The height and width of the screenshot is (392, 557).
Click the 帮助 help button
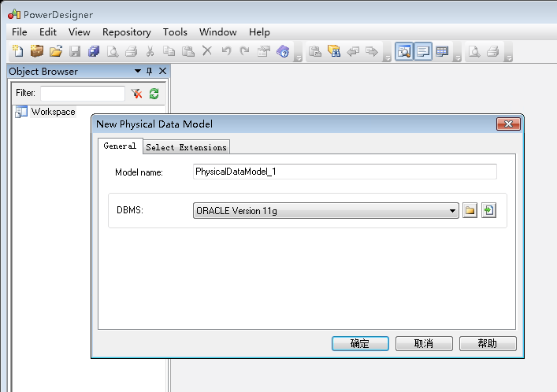(x=488, y=343)
